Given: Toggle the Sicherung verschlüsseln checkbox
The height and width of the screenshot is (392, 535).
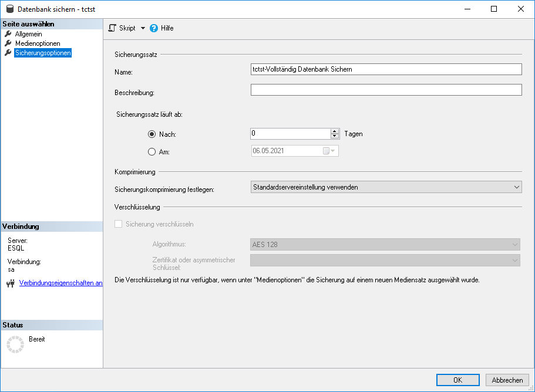Looking at the screenshot, I should (x=119, y=224).
